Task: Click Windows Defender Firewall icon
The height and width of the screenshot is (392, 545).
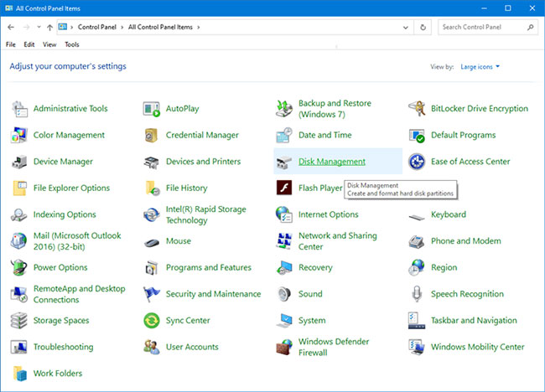Action: tap(284, 348)
